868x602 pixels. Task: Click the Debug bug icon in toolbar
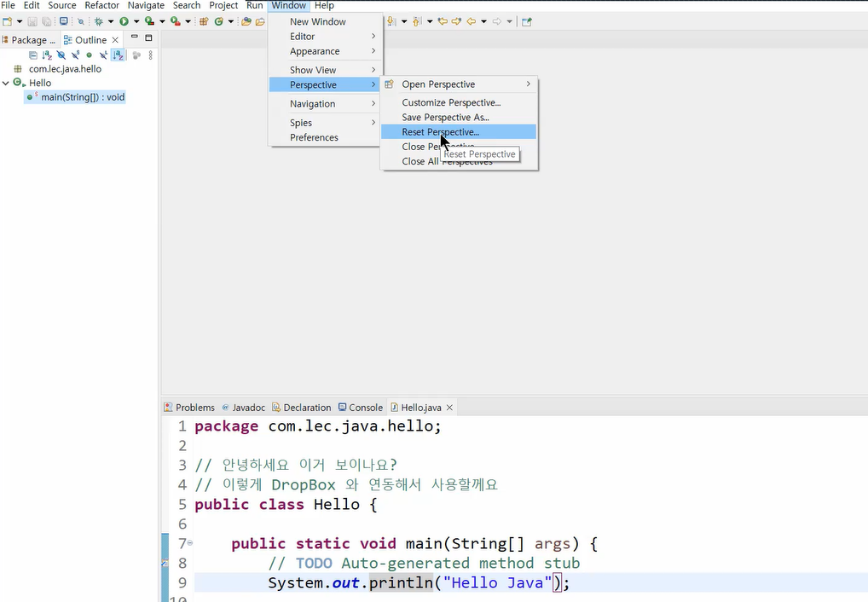click(x=99, y=21)
